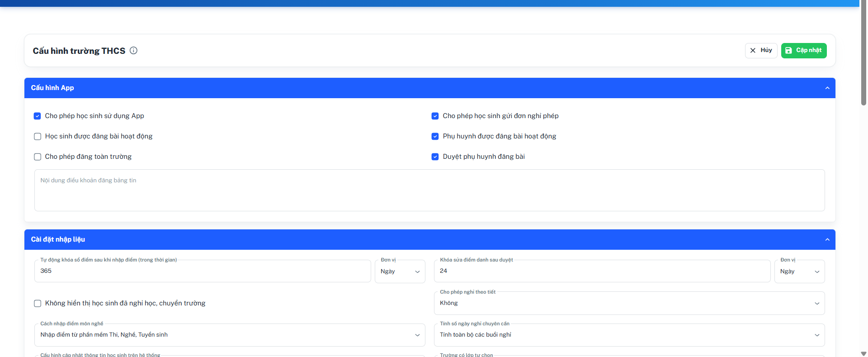Image resolution: width=868 pixels, height=357 pixels.
Task: Enable Cho phép đăng toàn trường checkbox
Action: [38, 157]
